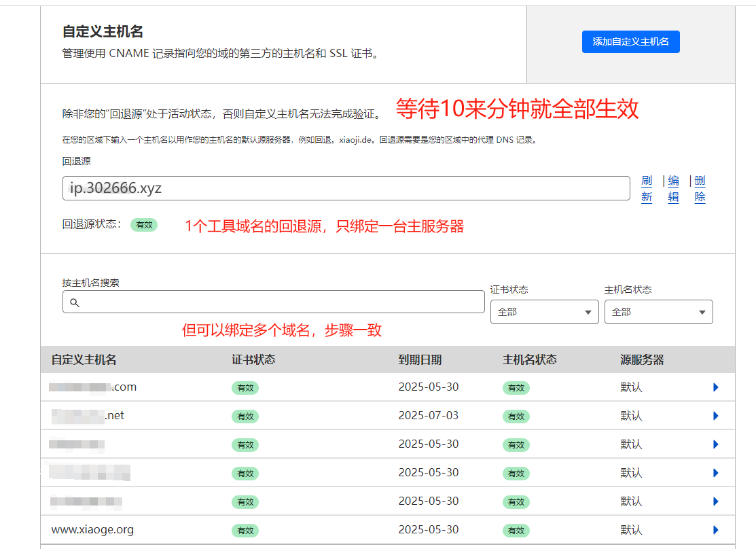Click the magnifier icon in hostname search
Viewport: 756px width, 549px height.
click(x=75, y=302)
